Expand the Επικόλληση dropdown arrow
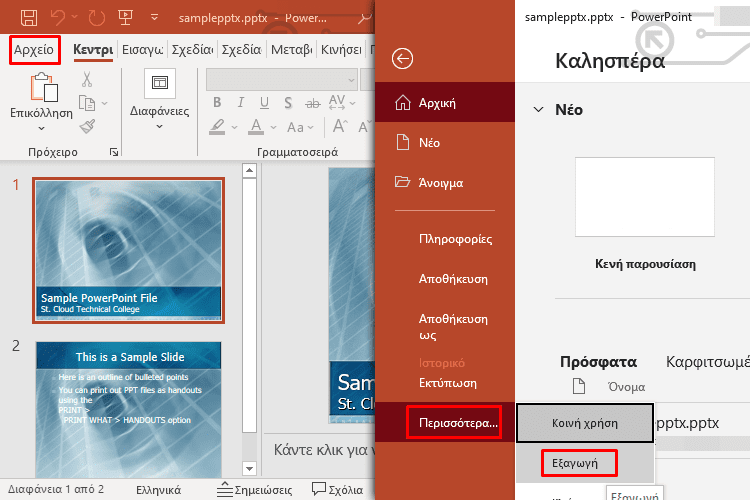 point(42,128)
